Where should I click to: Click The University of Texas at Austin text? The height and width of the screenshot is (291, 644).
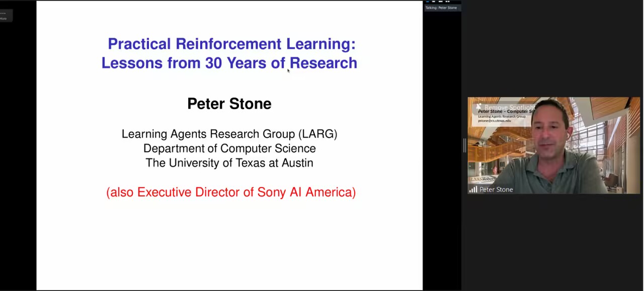click(x=229, y=163)
